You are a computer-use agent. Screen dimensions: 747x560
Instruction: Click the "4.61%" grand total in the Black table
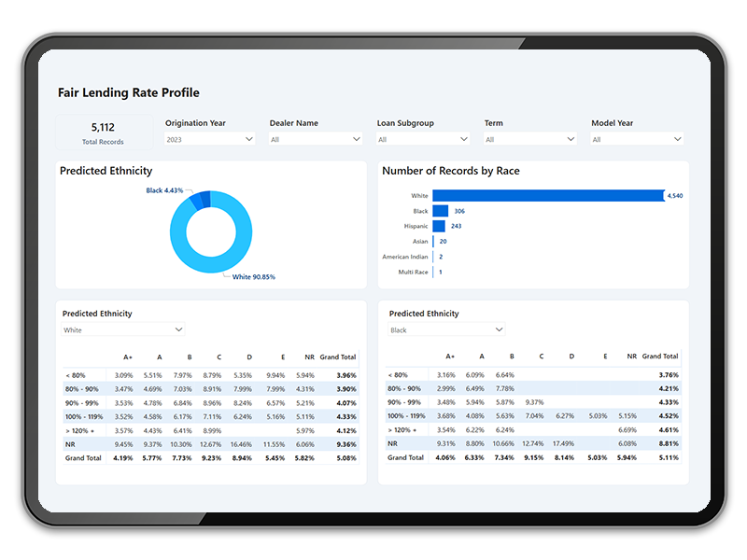coord(669,429)
